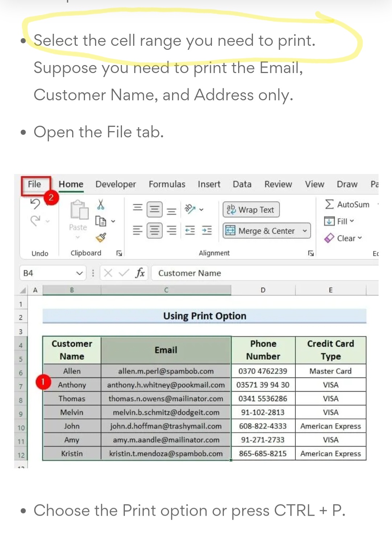
Task: Click the Undo arrow icon
Action: click(35, 204)
